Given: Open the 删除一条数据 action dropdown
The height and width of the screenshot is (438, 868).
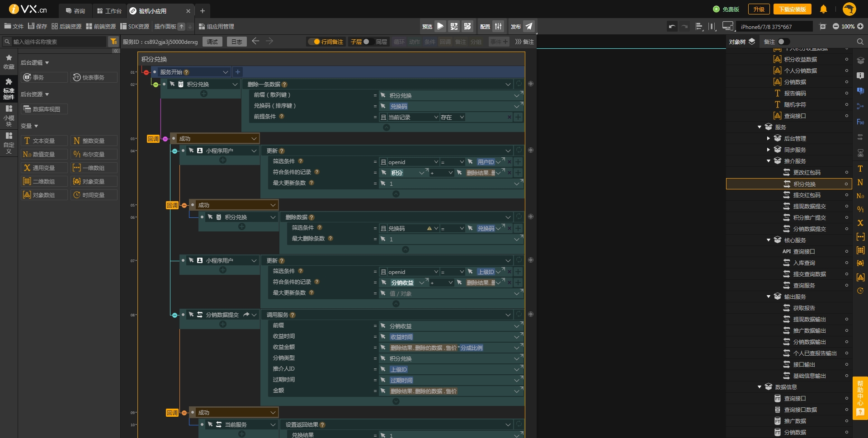Looking at the screenshot, I should [x=508, y=84].
